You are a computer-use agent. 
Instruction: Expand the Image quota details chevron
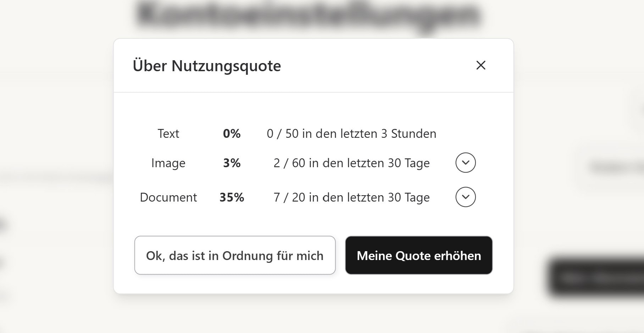465,163
